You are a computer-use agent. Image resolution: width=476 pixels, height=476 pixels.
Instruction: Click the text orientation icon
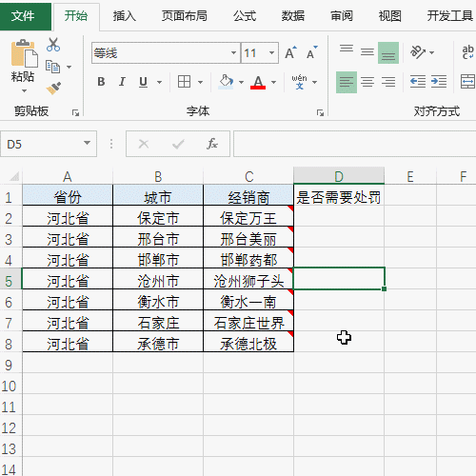pyautogui.click(x=418, y=52)
